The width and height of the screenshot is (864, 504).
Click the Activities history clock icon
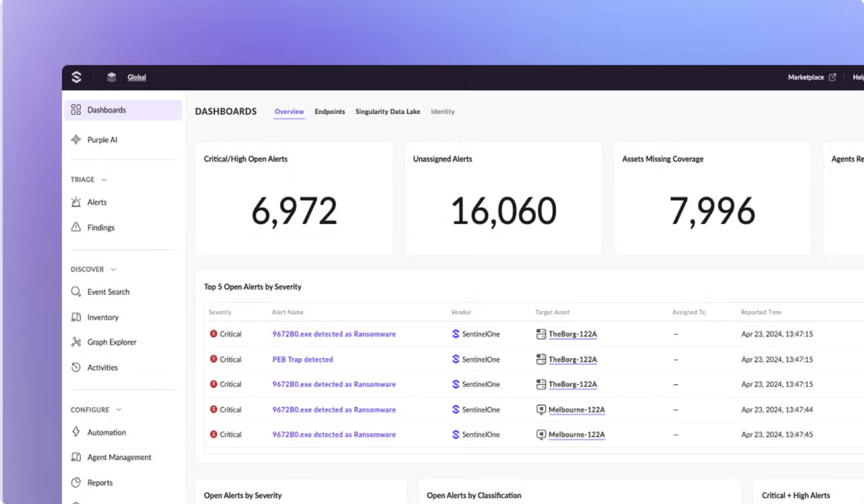tap(76, 367)
